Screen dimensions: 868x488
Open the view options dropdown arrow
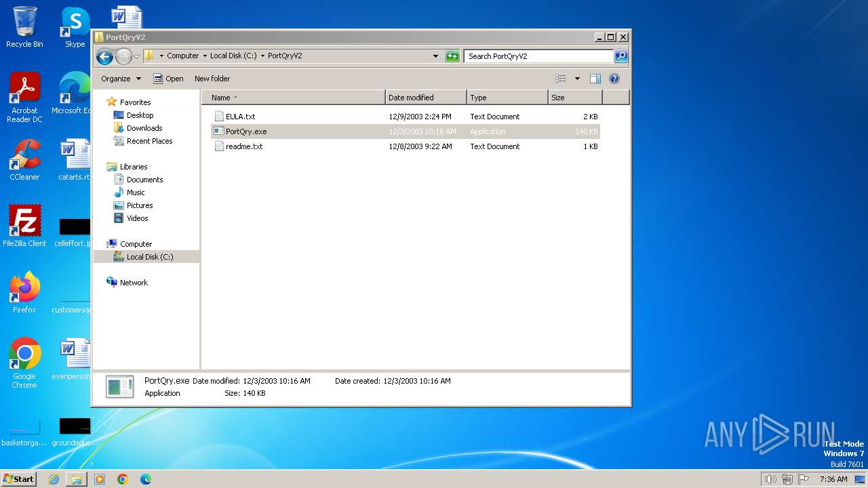[x=577, y=79]
